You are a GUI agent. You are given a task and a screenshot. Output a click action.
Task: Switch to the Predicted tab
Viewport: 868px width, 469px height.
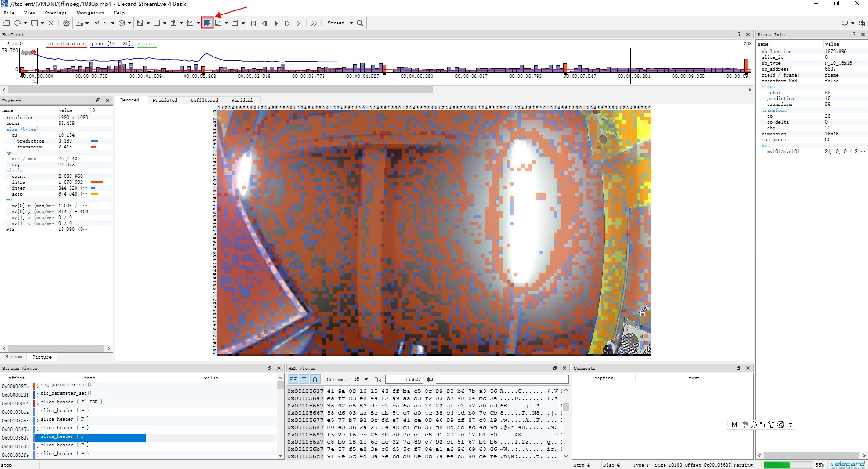[x=165, y=100]
